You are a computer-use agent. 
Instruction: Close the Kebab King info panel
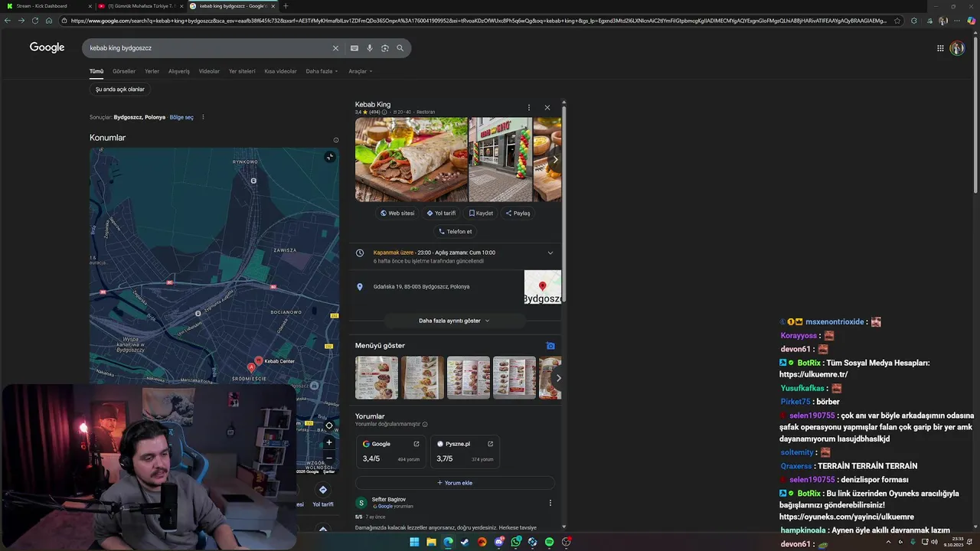547,107
